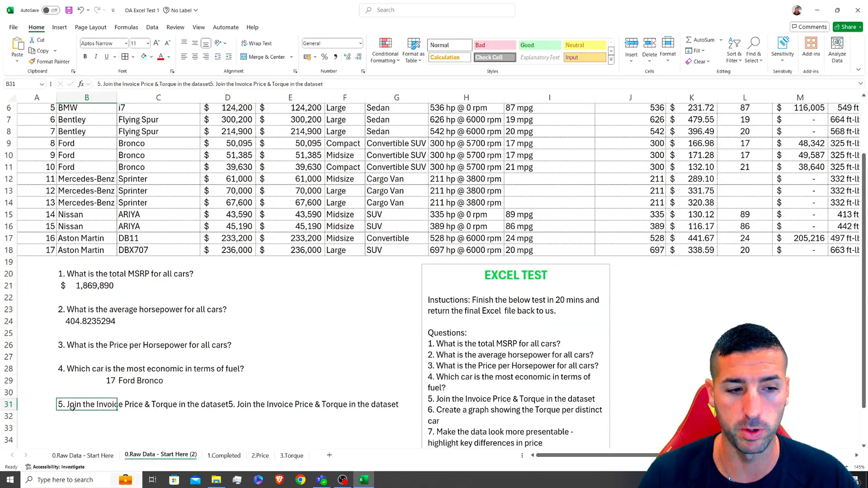Open the General number format dropdown
Image resolution: width=868 pixels, height=488 pixels.
click(x=360, y=43)
